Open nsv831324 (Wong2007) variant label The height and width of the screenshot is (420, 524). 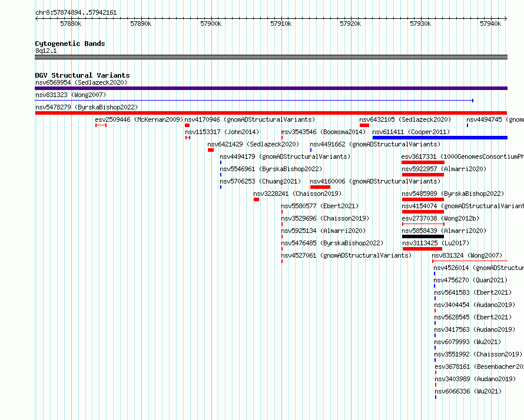pyautogui.click(x=467, y=255)
